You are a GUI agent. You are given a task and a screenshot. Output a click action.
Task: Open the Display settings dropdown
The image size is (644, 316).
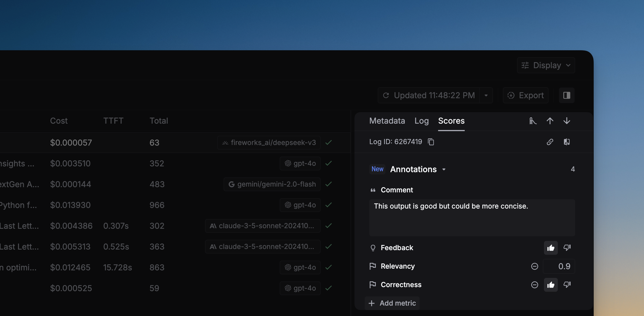[546, 65]
